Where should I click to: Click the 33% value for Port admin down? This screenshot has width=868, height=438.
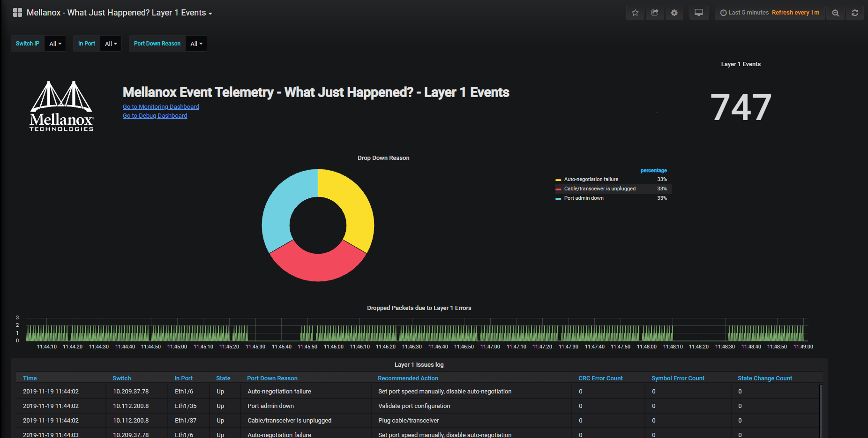point(662,198)
